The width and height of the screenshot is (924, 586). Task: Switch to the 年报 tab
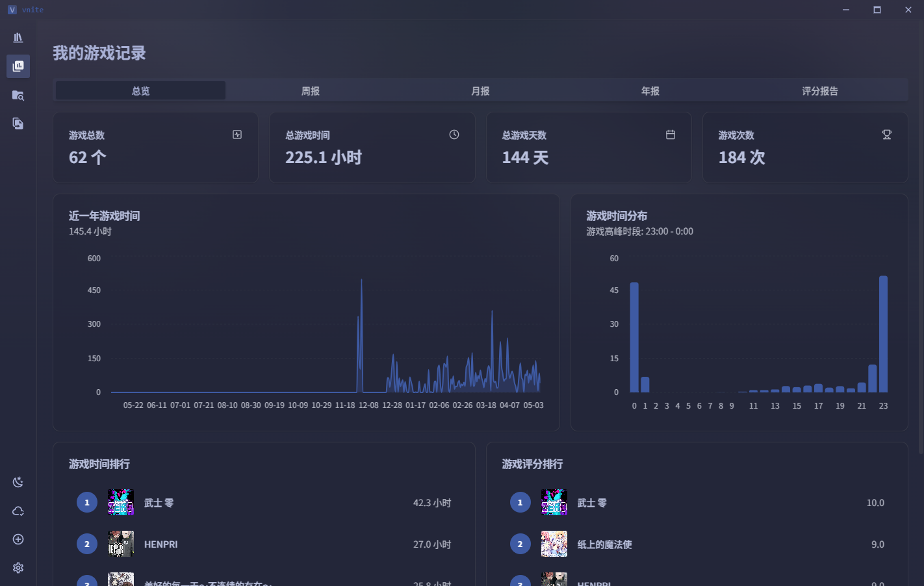pyautogui.click(x=650, y=91)
